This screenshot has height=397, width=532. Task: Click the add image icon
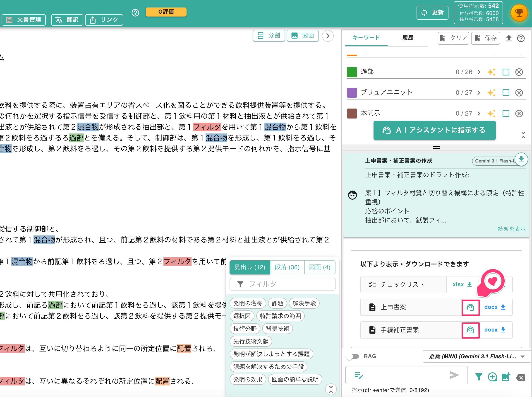coord(506,377)
